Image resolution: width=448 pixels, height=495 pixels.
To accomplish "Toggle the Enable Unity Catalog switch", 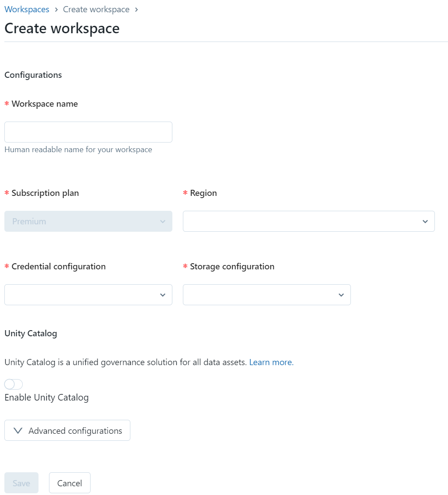I will point(14,384).
